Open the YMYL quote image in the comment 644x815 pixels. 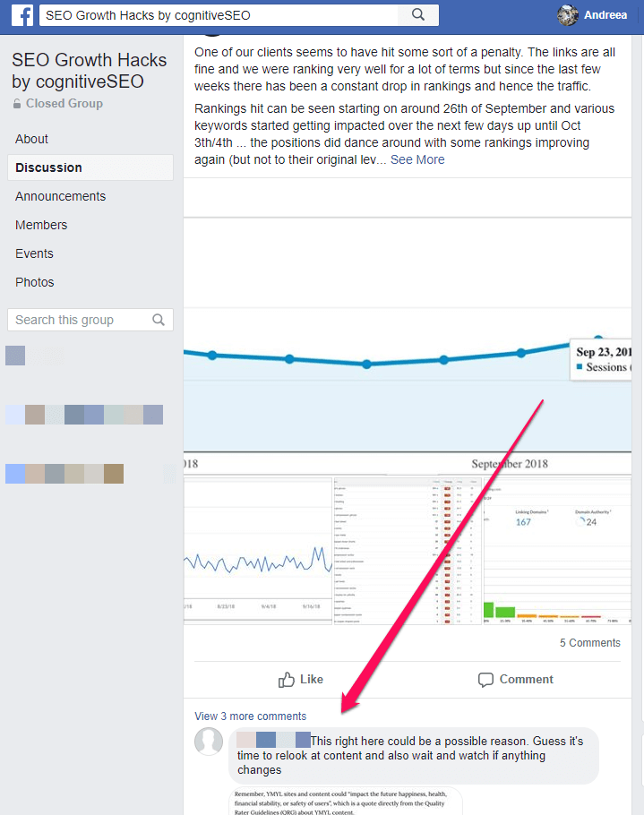346,802
